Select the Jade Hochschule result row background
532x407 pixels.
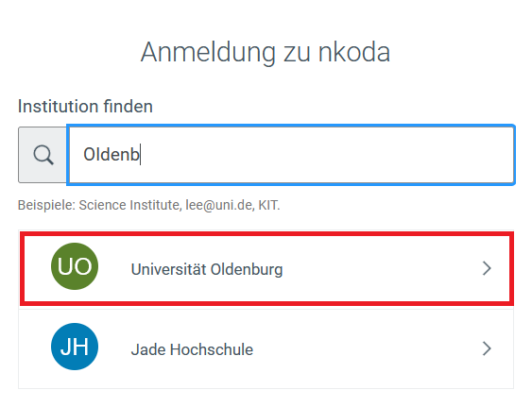coord(266,348)
